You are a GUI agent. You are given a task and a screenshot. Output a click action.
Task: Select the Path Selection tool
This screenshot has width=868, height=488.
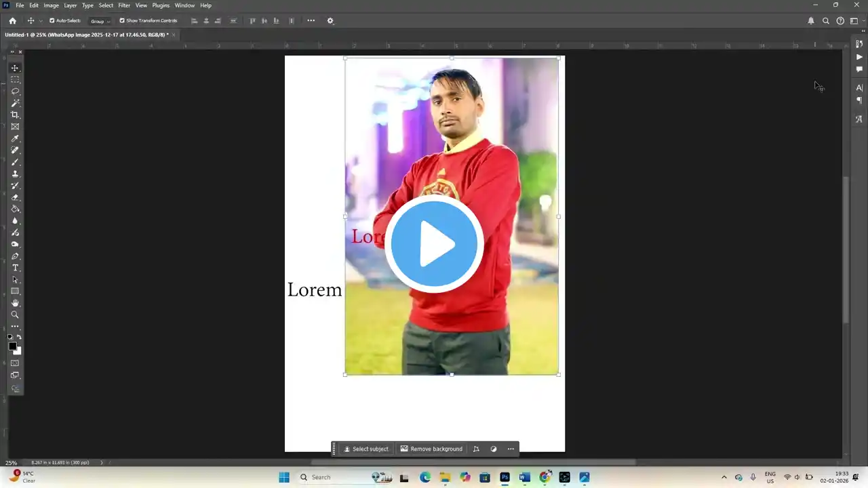pos(15,279)
